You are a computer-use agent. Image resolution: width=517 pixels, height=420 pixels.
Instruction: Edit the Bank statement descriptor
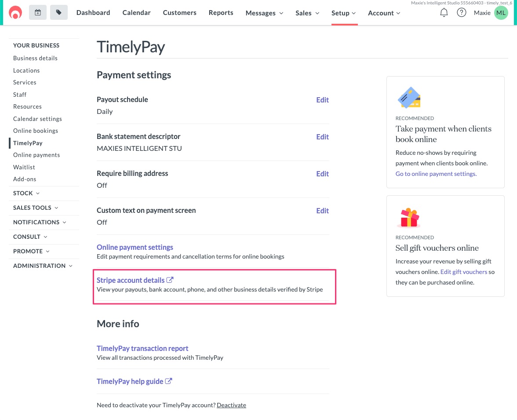323,137
